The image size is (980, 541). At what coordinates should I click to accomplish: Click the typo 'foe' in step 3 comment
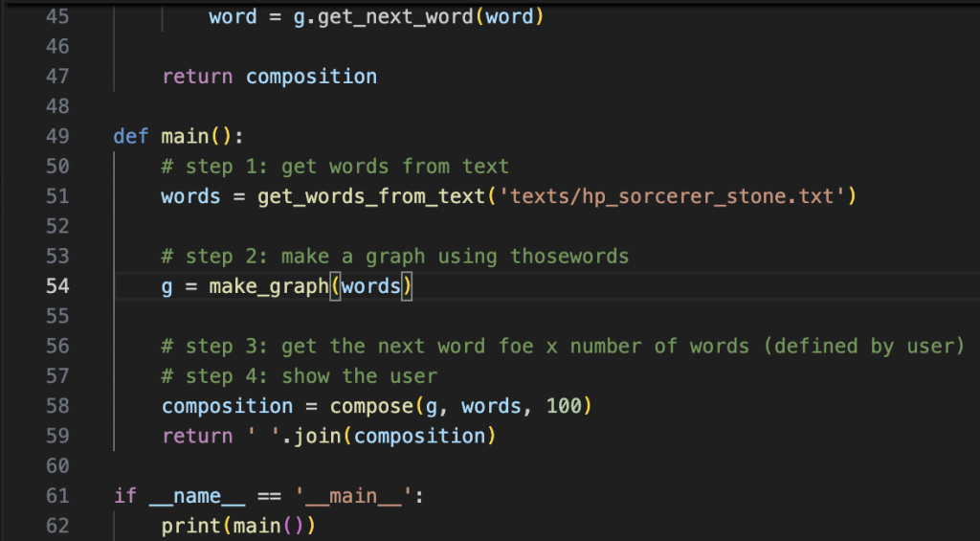point(516,347)
